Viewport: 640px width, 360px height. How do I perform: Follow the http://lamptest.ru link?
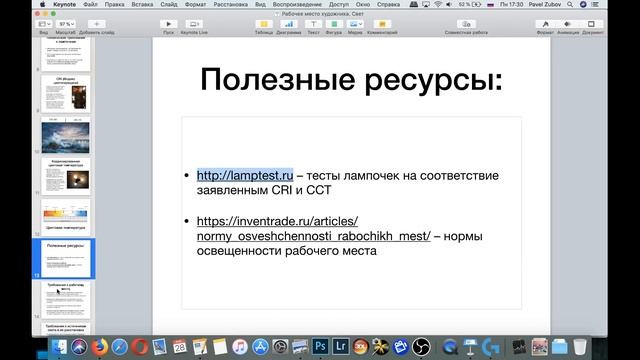[245, 176]
